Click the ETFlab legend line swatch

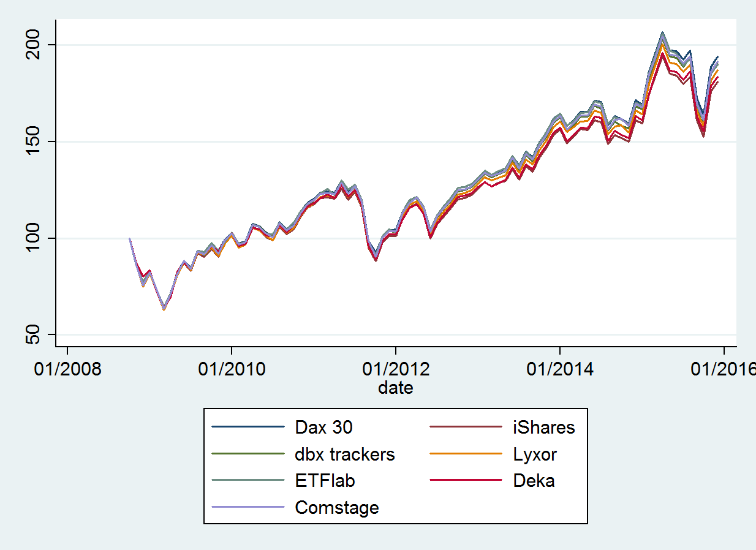click(248, 481)
